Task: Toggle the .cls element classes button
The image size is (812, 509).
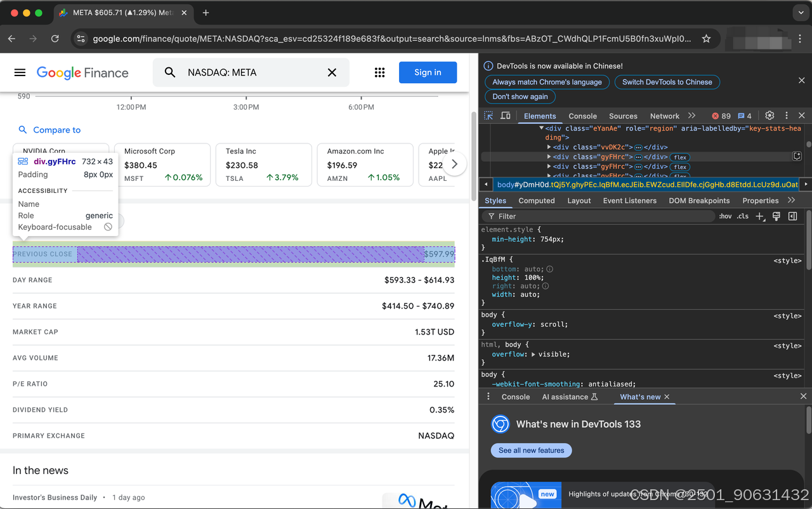Action: (x=743, y=216)
